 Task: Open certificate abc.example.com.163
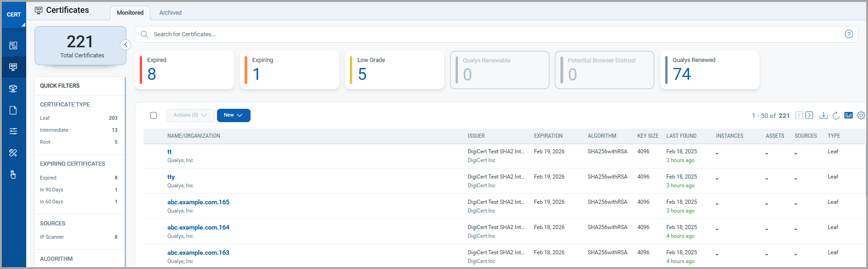198,252
